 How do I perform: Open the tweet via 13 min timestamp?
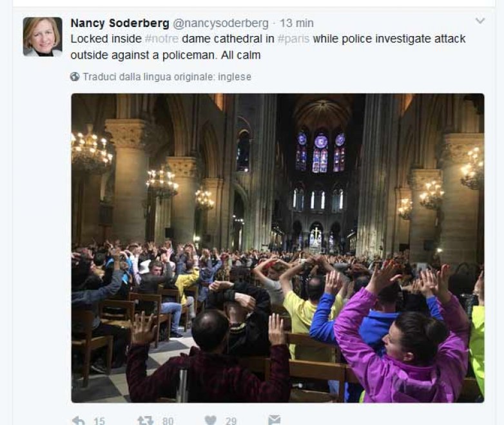(x=296, y=23)
